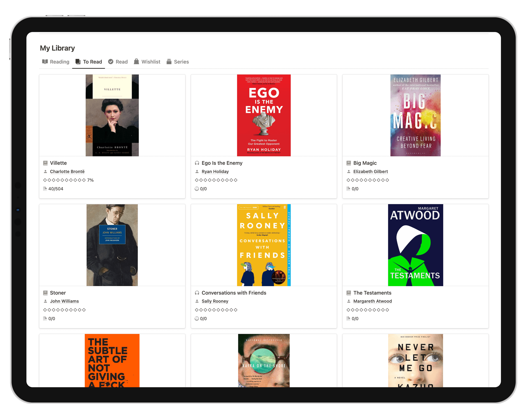Open the Sally Rooney author link
528x420 pixels.
(215, 301)
